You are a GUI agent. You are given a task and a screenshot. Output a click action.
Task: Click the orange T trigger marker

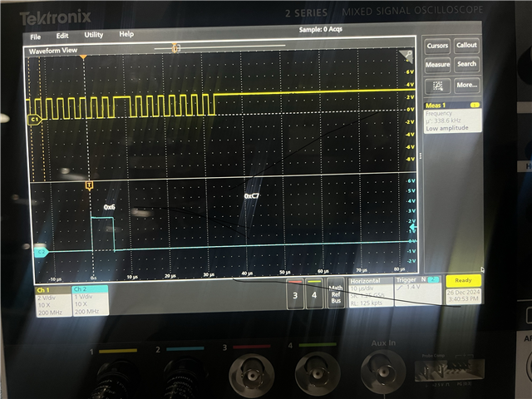click(89, 185)
